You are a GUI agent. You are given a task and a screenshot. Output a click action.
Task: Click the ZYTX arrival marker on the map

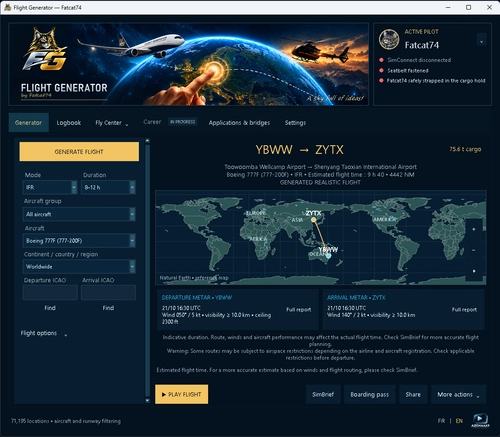(313, 219)
